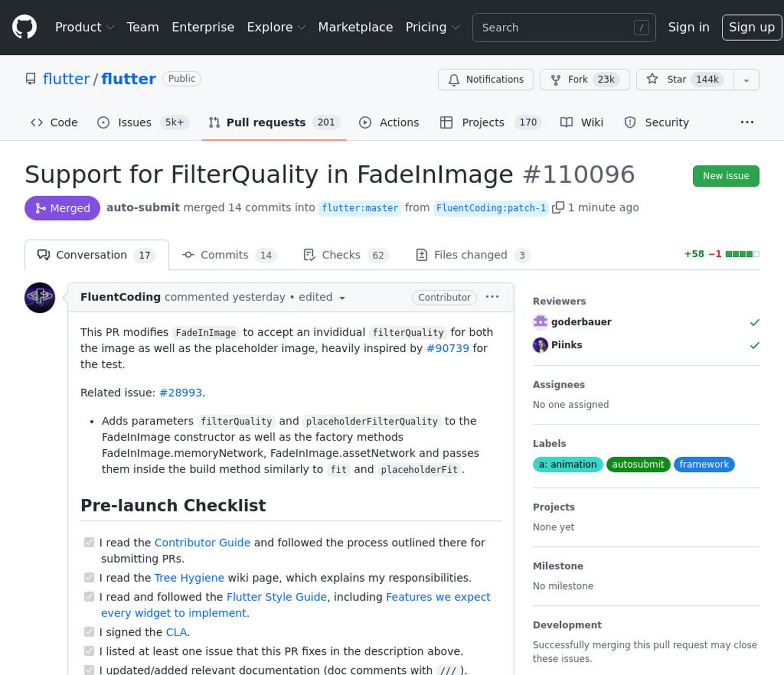Click the Notifications bell button

485,80
